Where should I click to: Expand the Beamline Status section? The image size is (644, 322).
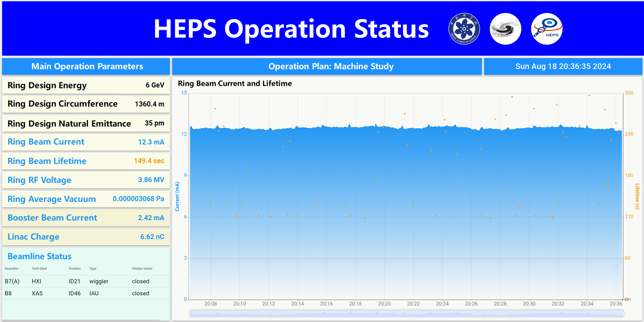pyautogui.click(x=39, y=256)
